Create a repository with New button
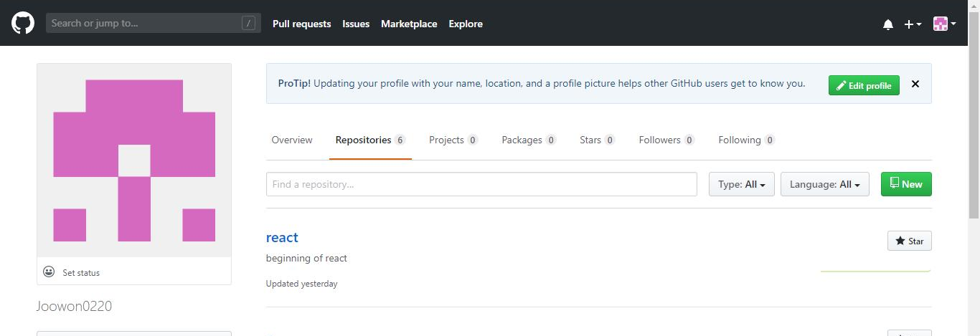Screen dimensions: 980x336 click(x=906, y=184)
